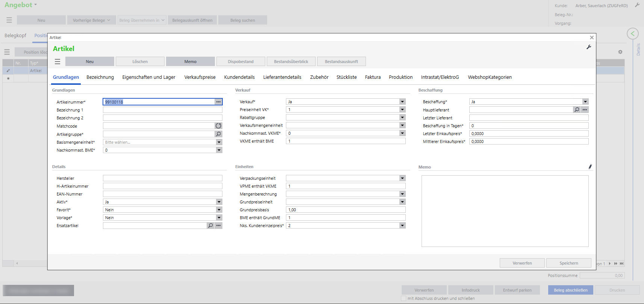Select the Stückliste tab
Image resolution: width=644 pixels, height=304 pixels.
[346, 77]
